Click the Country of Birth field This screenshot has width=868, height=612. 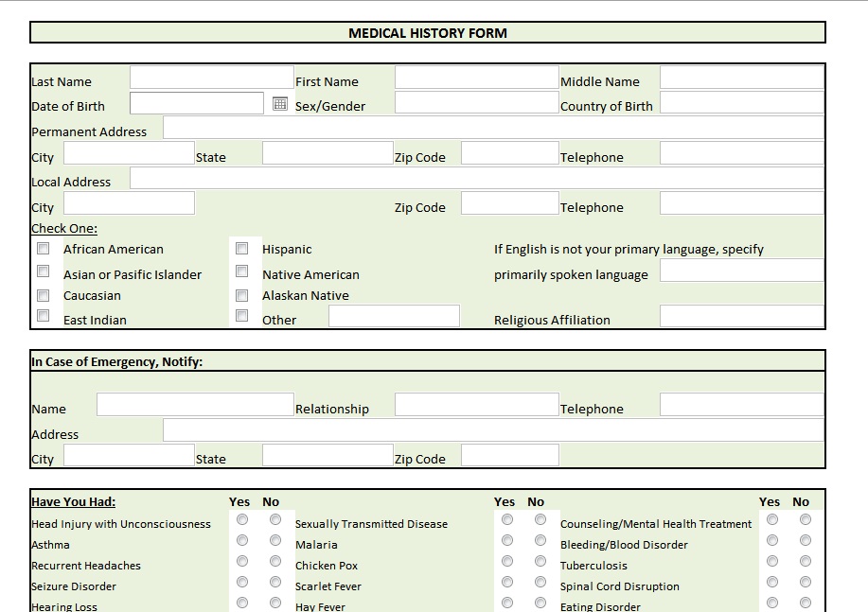741,103
